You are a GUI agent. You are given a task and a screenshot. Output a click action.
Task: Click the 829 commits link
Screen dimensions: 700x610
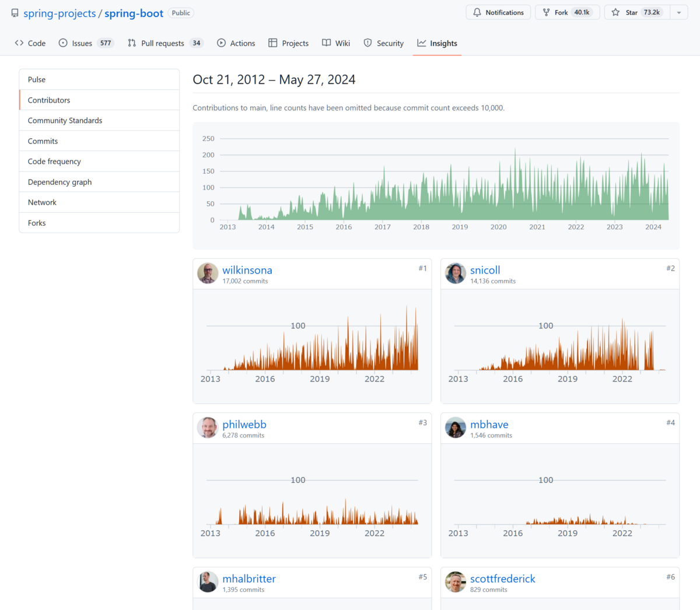click(489, 590)
